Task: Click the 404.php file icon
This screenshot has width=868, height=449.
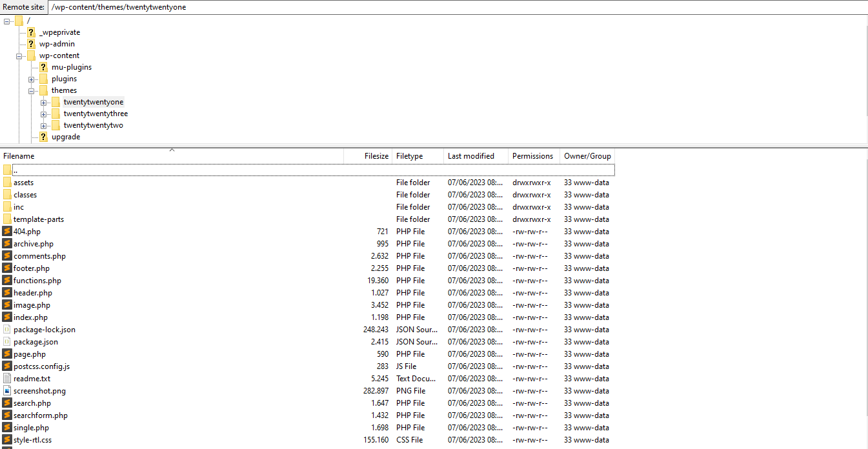Action: click(x=7, y=232)
